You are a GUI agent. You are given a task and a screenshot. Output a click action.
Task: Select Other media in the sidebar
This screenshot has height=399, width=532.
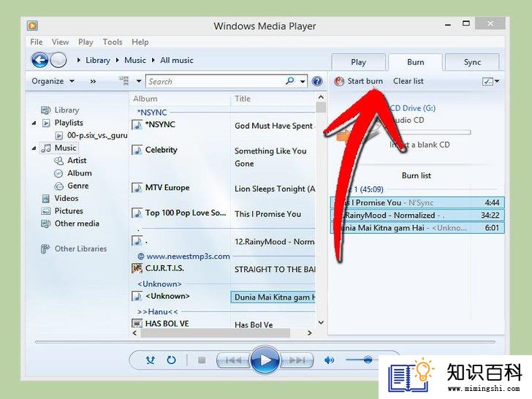pyautogui.click(x=77, y=224)
